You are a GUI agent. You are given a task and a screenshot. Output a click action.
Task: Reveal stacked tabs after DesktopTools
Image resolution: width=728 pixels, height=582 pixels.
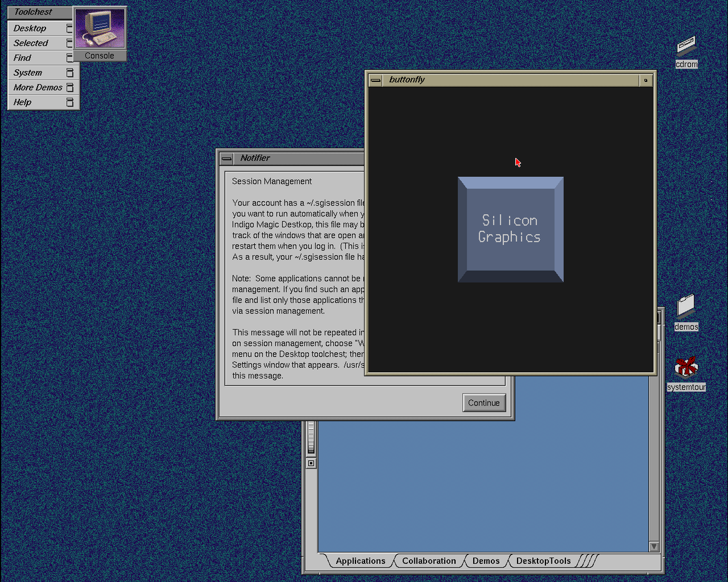tap(587, 561)
